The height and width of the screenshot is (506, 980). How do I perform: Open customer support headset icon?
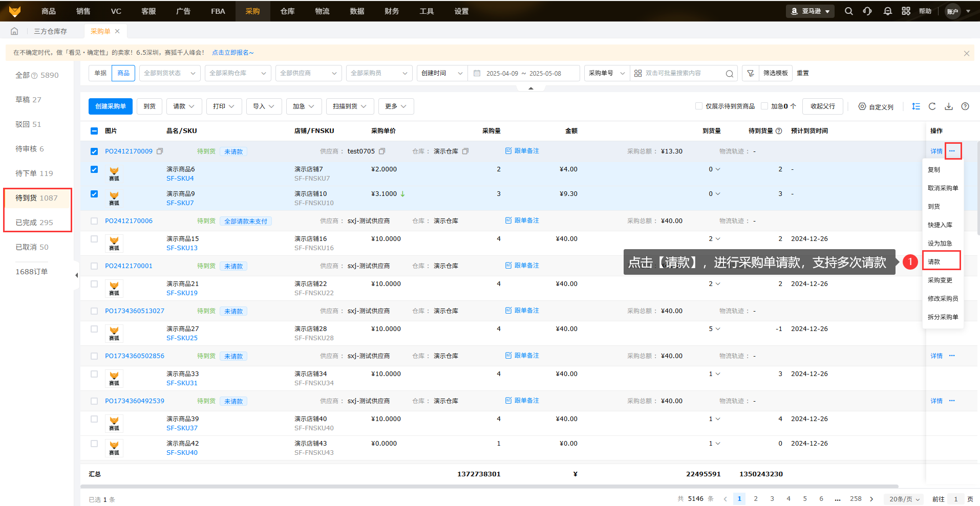click(x=867, y=11)
